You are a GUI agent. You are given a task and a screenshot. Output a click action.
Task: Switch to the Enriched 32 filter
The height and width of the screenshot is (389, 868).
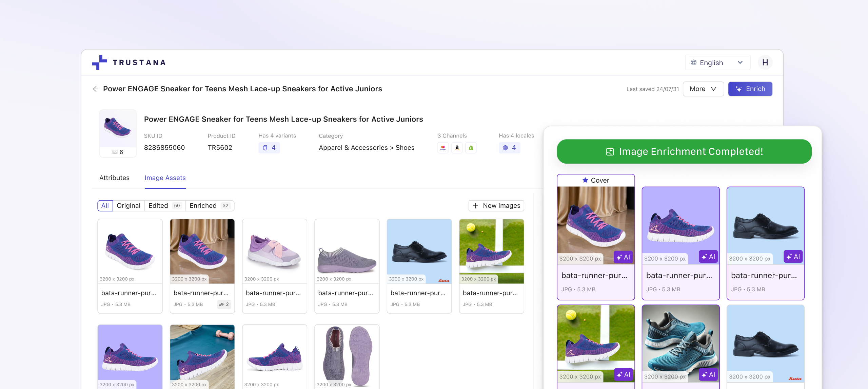210,205
